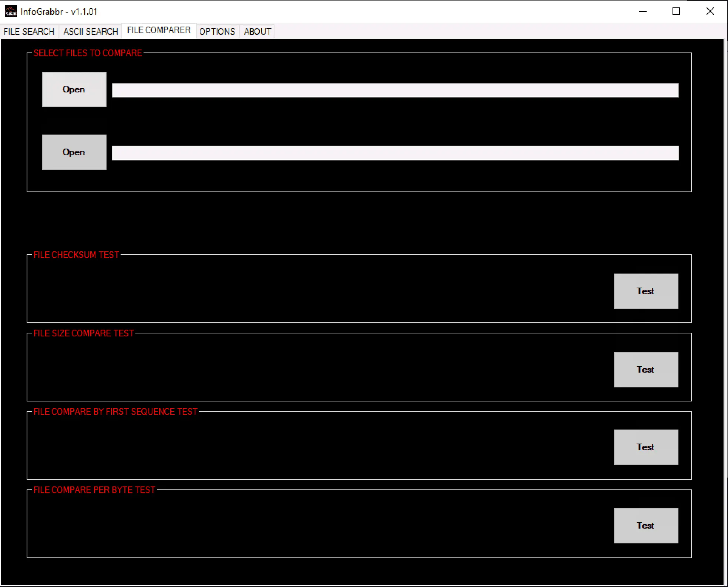Click the second Open button for file two
This screenshot has width=728, height=587.
click(x=74, y=152)
